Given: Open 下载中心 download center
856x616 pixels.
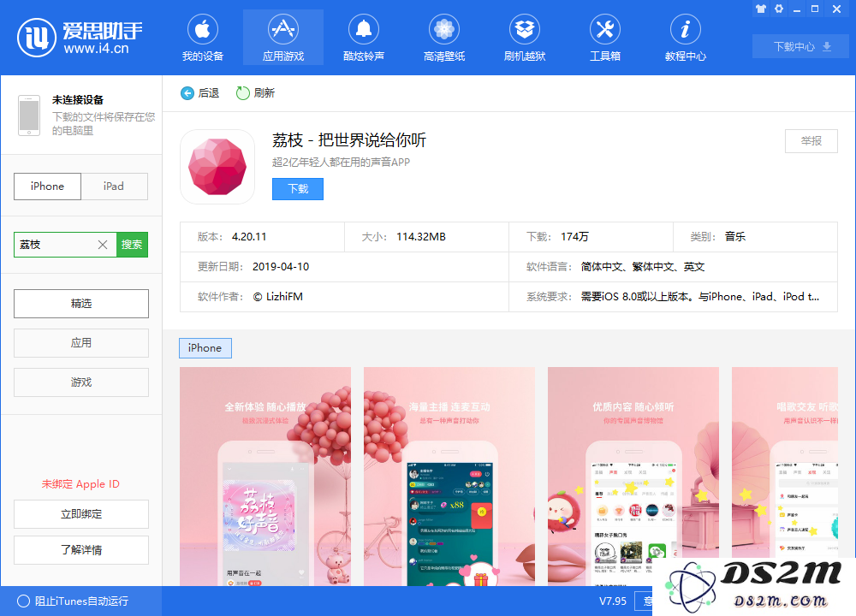Looking at the screenshot, I should 801,47.
